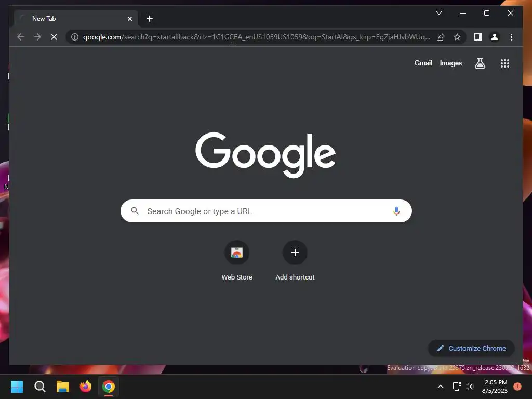Click the search magnifier in search box
The image size is (532, 399).
pyautogui.click(x=135, y=211)
